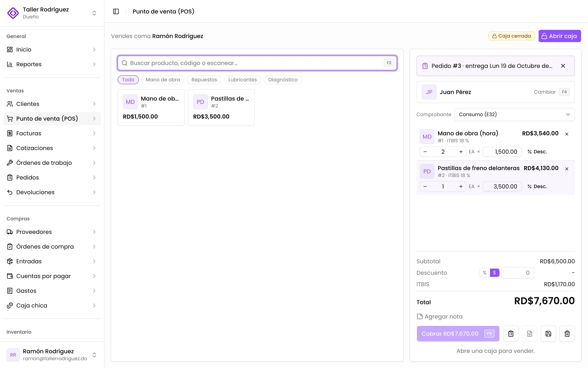This screenshot has width=588, height=368.
Task: Open the Comprobante Consumo (E32) dropdown
Action: coord(514,114)
